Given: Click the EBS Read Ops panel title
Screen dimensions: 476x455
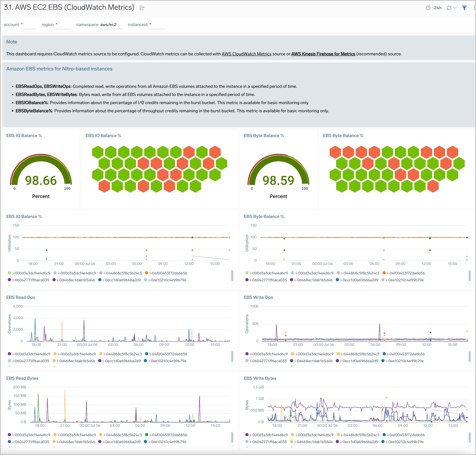Looking at the screenshot, I should [21, 297].
